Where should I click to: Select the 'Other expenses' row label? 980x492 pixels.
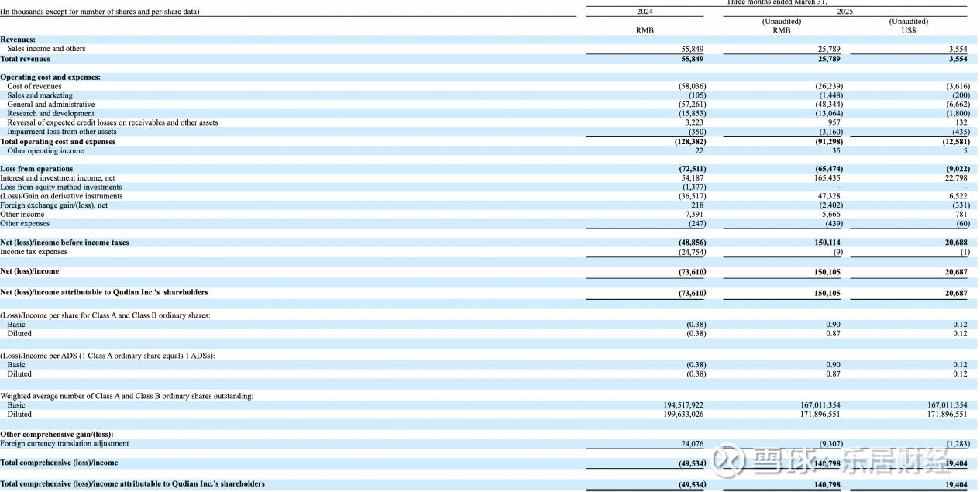[25, 224]
